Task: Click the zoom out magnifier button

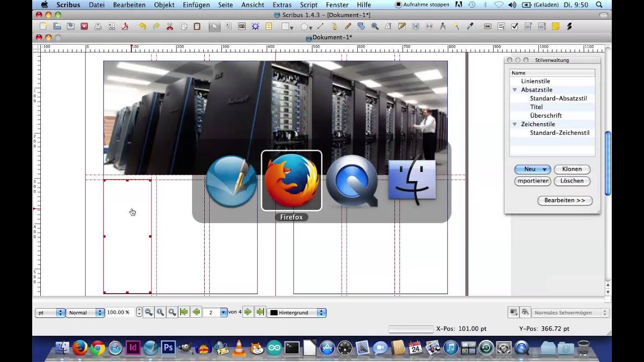Action: point(148,312)
